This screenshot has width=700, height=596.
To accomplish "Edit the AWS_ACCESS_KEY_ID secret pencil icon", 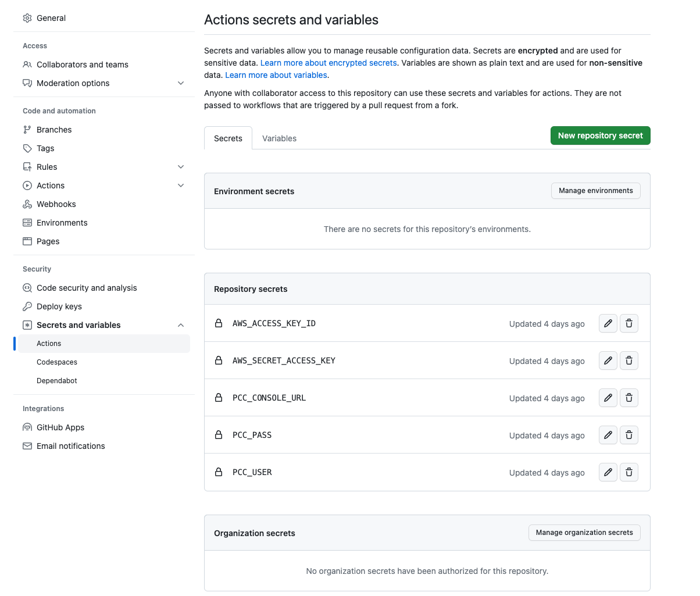I will 608,323.
